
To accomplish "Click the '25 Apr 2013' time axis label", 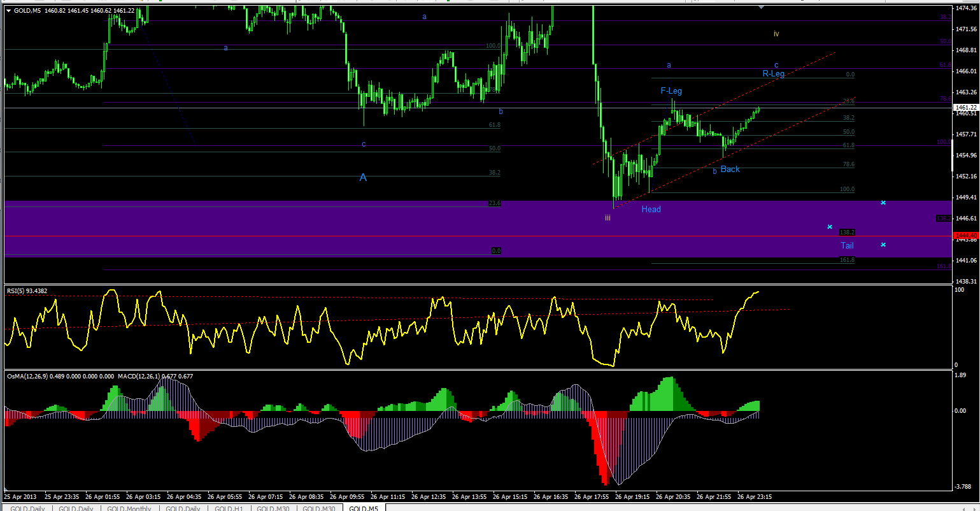I will pos(20,496).
